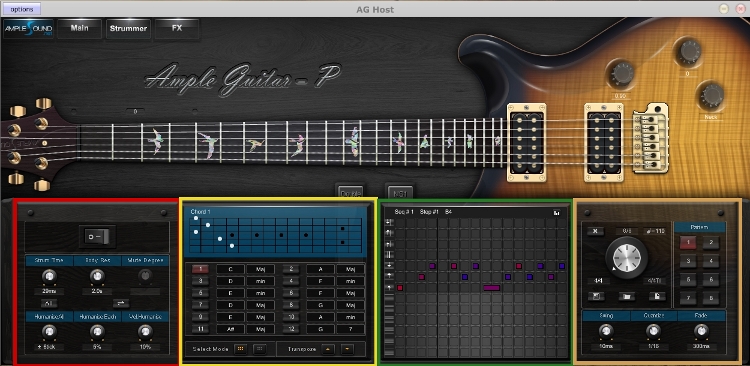Select chord slot 11 button
The width and height of the screenshot is (750, 366).
pyautogui.click(x=200, y=329)
